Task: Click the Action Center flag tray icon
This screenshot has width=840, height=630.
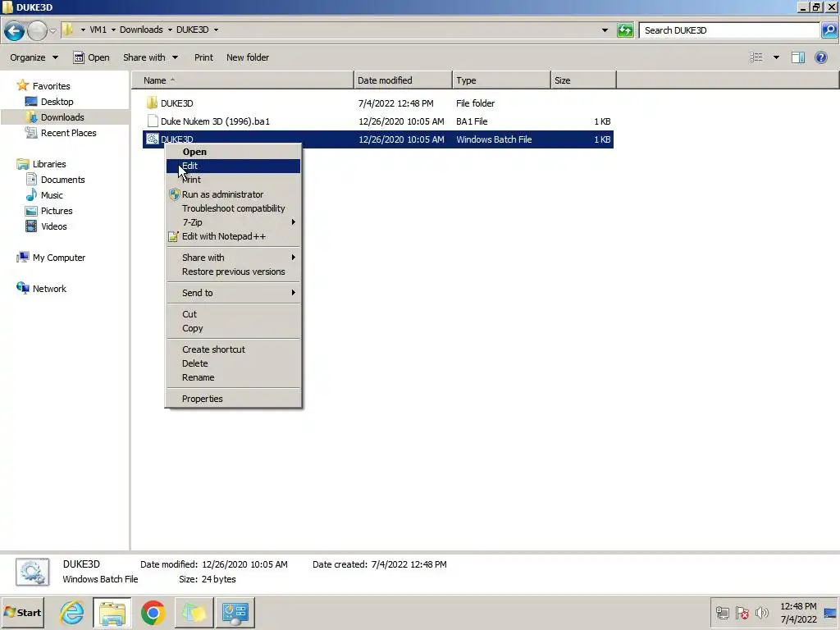Action: (742, 612)
